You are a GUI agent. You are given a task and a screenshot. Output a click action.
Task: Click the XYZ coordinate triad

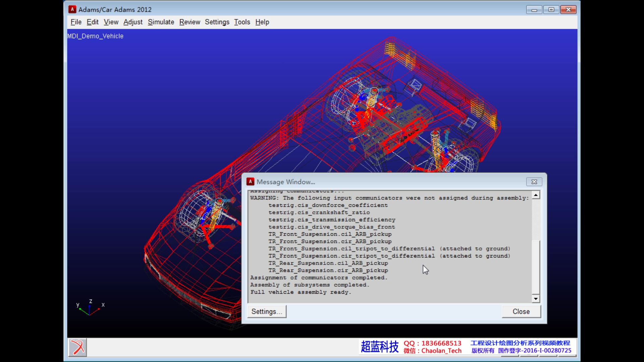tap(90, 308)
